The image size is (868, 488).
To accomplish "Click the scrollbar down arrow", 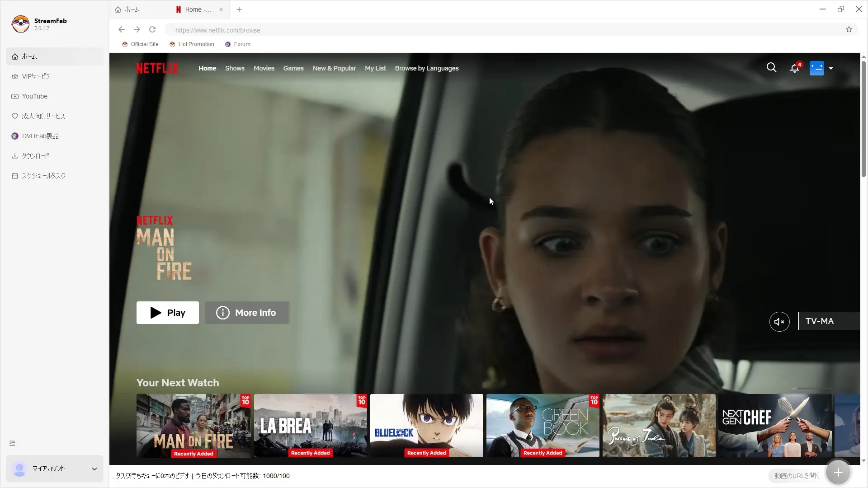I will [x=863, y=461].
